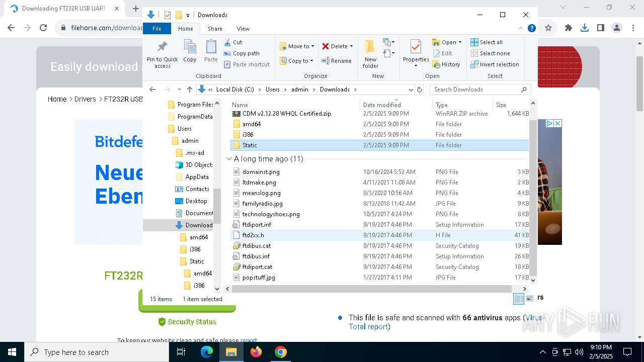Select 3D Objects in the navigation tree
Screen dimensions: 644x362
(194, 165)
